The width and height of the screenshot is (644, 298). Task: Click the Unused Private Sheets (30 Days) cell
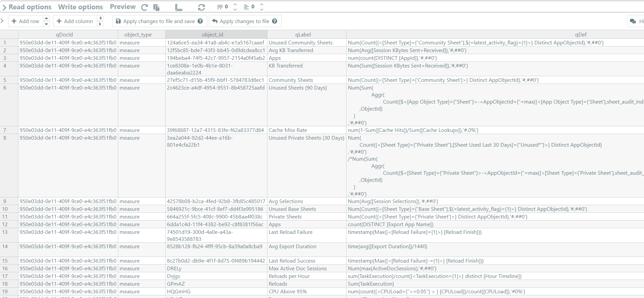(307, 166)
